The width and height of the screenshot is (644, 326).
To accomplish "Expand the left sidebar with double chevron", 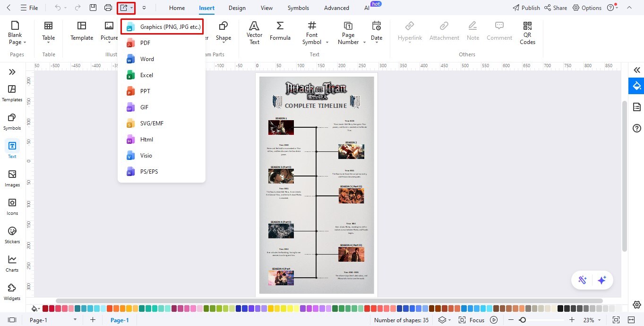I will coord(12,72).
